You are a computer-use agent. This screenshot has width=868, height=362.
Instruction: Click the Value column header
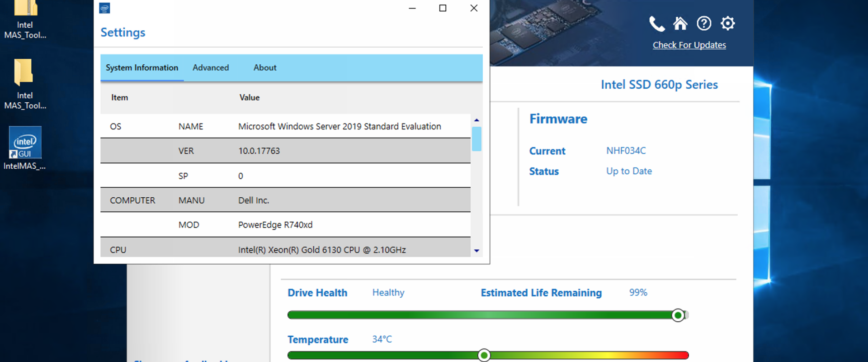click(x=250, y=97)
